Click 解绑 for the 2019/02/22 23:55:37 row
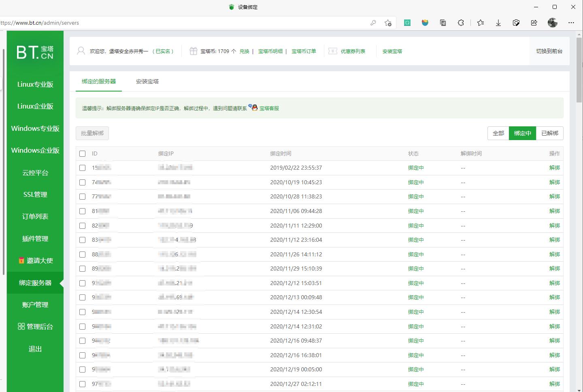Screen dimensions: 583x392 point(555,168)
